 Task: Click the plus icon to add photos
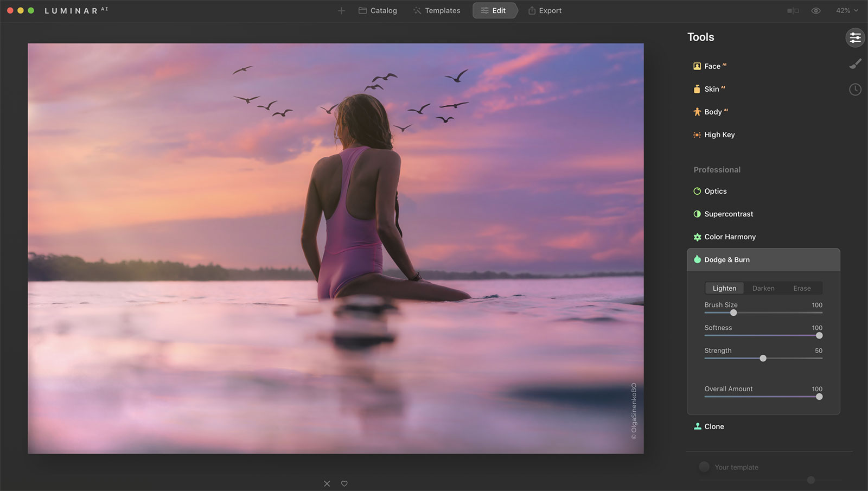coord(341,11)
